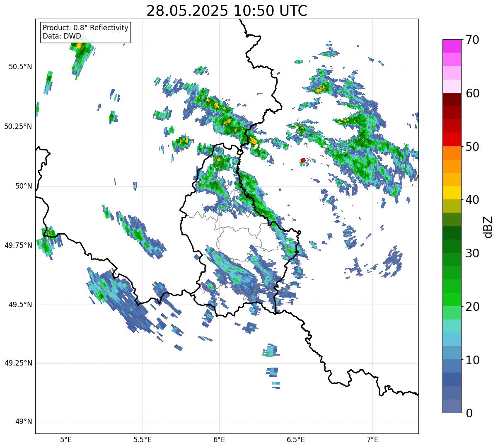Click the 49°N latitude label

click(24, 422)
